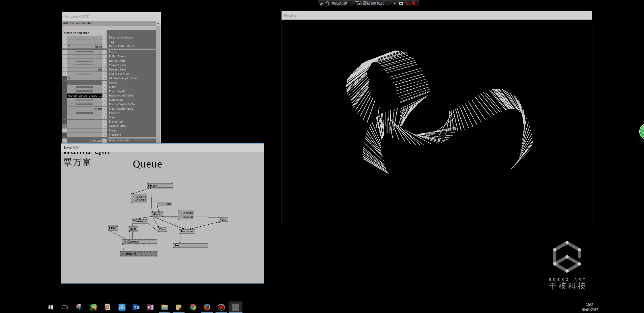Click the magnifier icon in the recording toolbar
This screenshot has width=644, height=313.
coord(327,3)
